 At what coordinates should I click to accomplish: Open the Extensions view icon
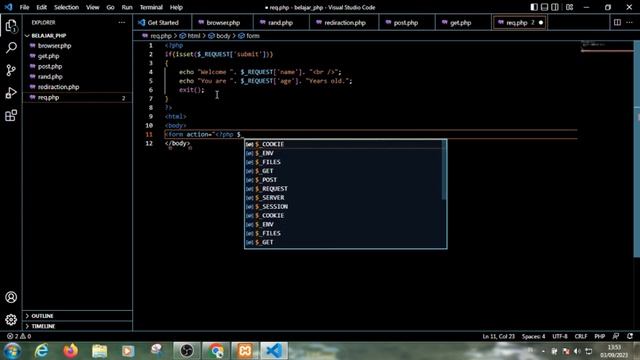tap(11, 116)
